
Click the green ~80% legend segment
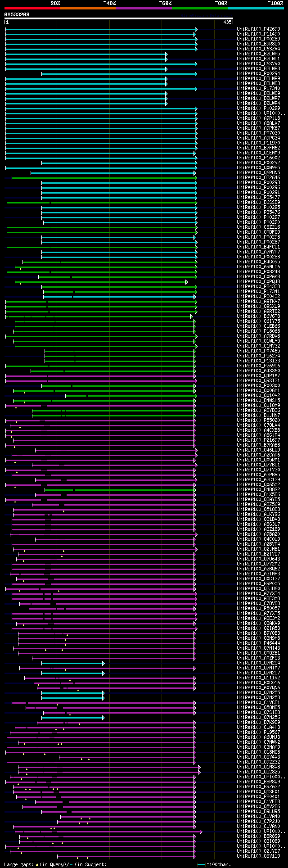coord(200,8)
